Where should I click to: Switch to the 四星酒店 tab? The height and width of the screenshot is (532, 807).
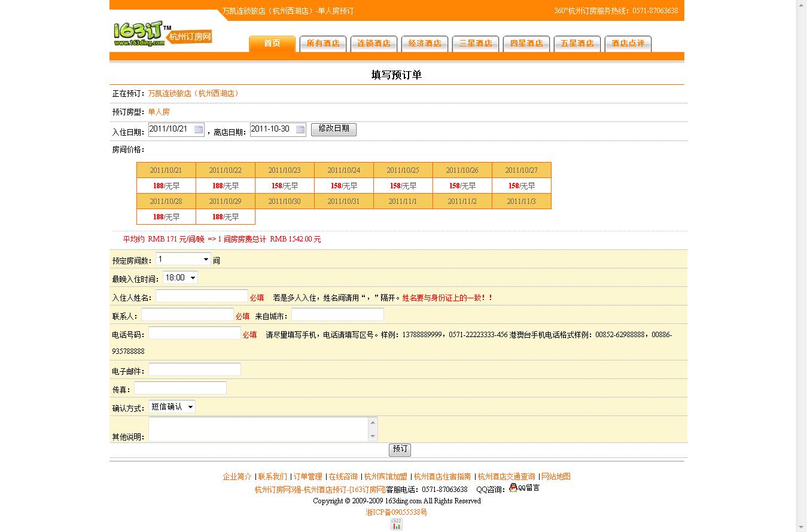coord(526,44)
